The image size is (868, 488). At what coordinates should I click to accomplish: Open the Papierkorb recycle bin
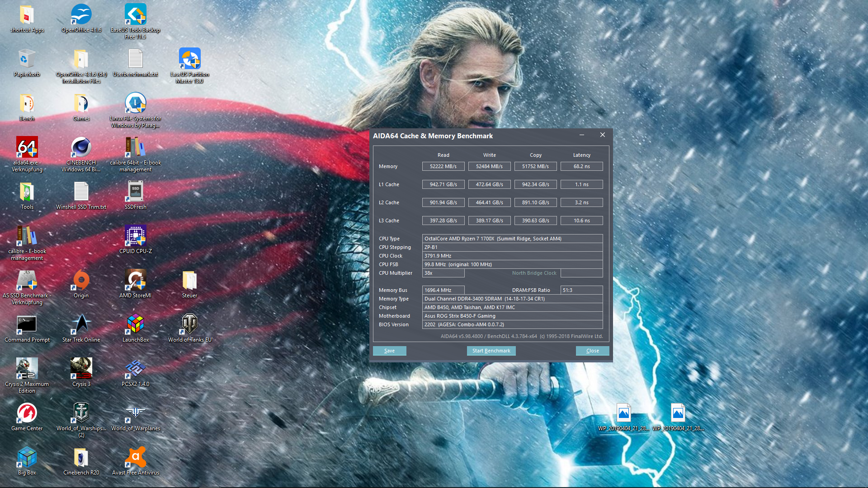pos(27,59)
